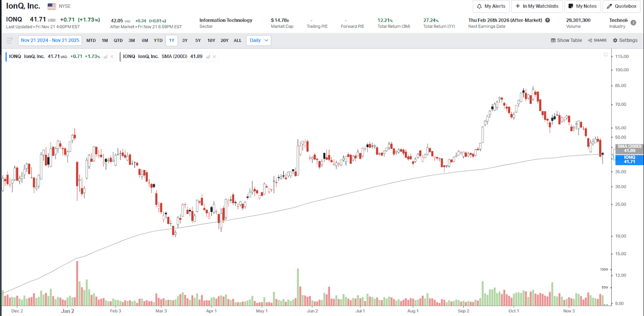Click the style icon on the IONQ price legend

[105, 57]
